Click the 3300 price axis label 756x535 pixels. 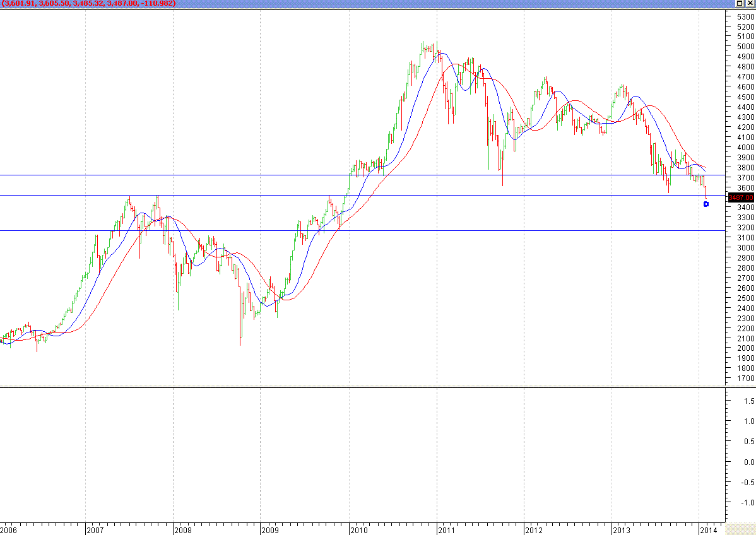[x=745, y=218]
